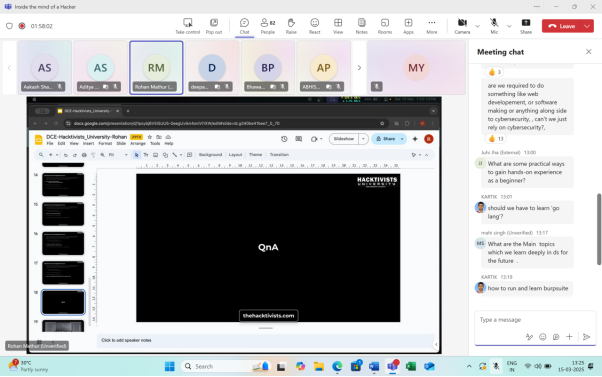
Task: Open the React emoji menu
Action: [314, 26]
